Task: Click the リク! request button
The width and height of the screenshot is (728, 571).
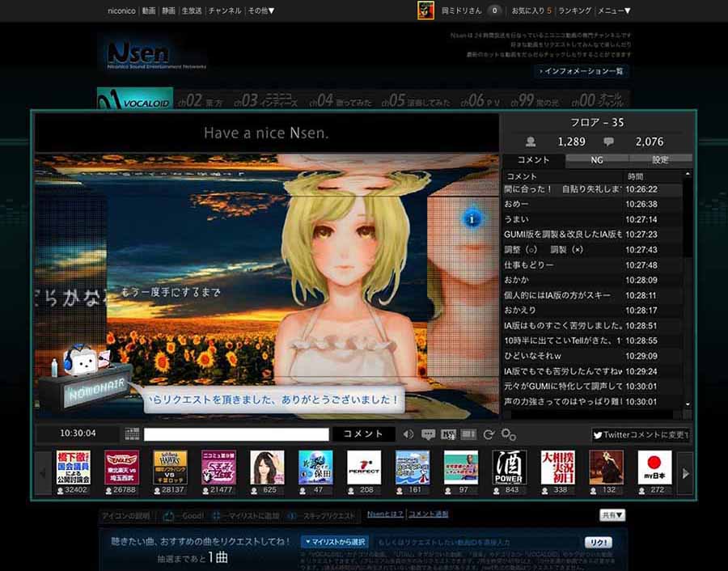Action: pos(598,542)
